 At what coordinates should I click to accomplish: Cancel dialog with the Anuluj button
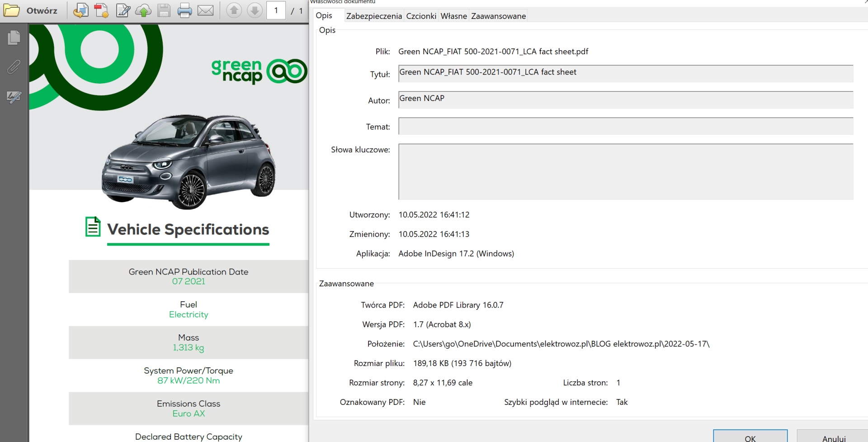[x=833, y=437]
